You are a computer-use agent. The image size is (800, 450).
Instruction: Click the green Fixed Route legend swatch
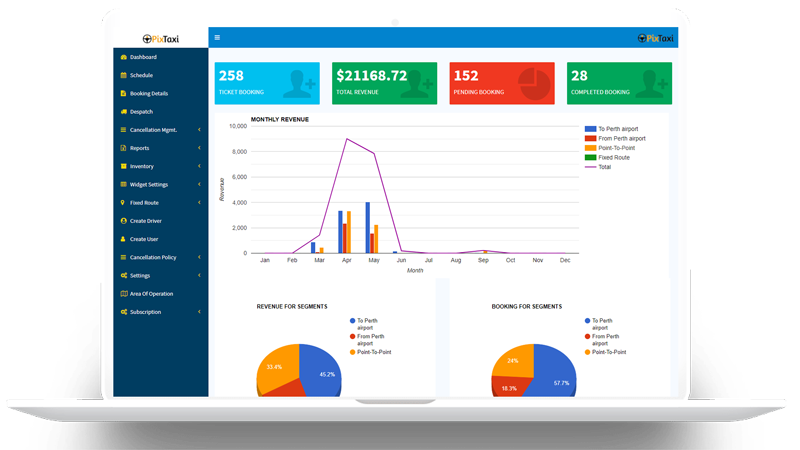(590, 157)
